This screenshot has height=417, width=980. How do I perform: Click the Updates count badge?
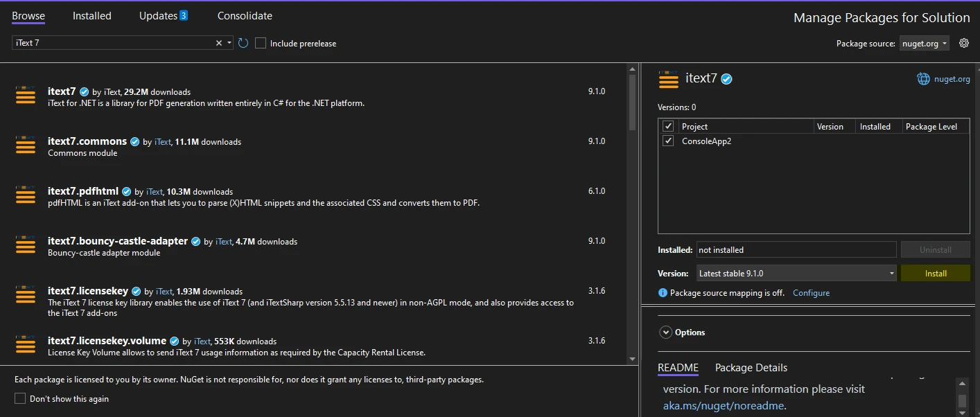[x=184, y=15]
